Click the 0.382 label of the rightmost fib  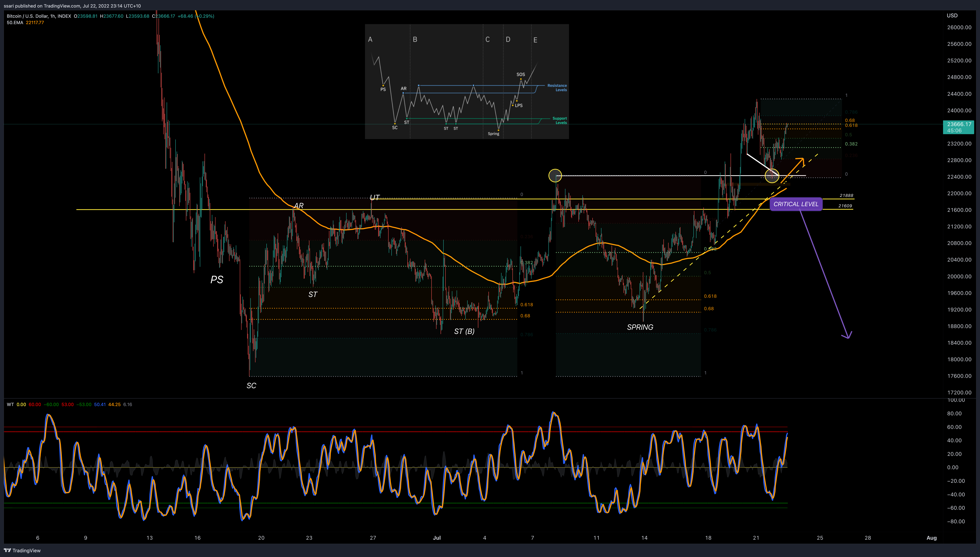pyautogui.click(x=851, y=144)
